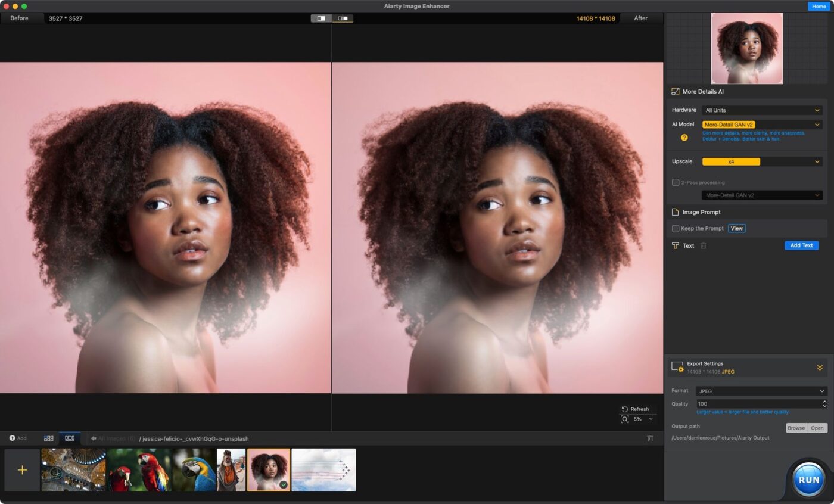Select split-view compare mode
834x504 pixels.
[321, 18]
